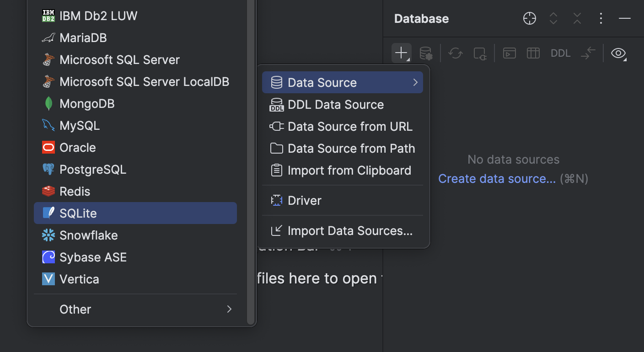Click Import Data Sources option
This screenshot has width=644, height=352.
(350, 230)
